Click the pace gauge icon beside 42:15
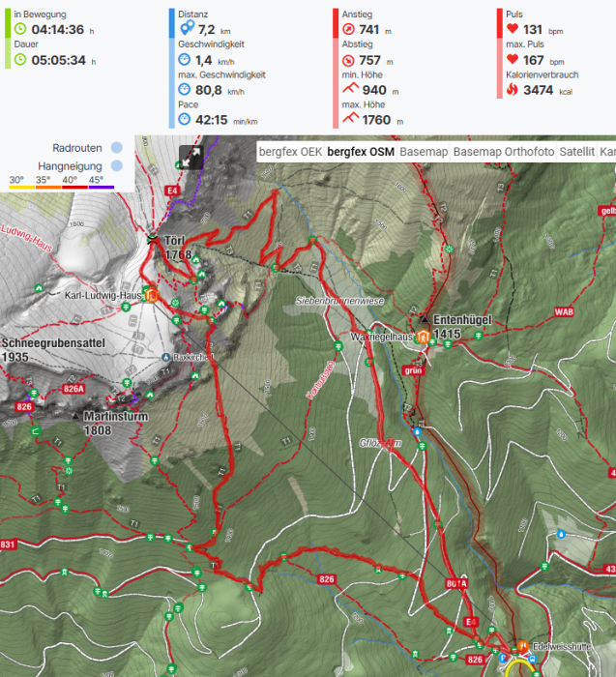This screenshot has width=616, height=677. click(x=185, y=119)
